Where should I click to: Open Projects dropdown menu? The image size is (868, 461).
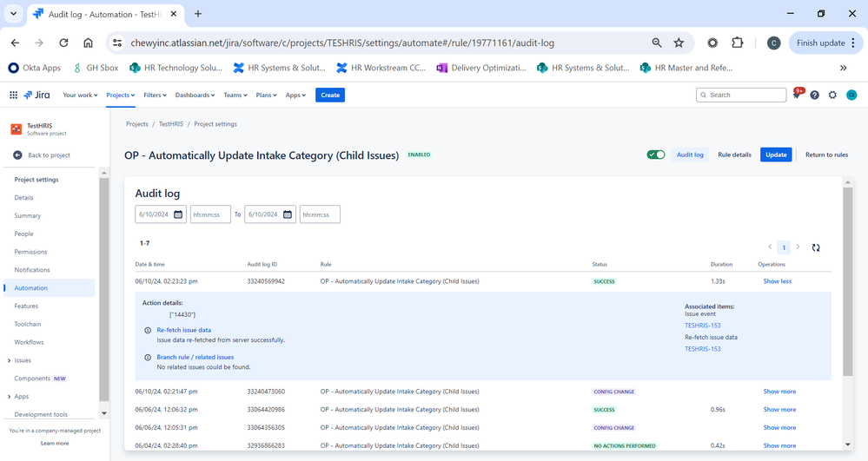[x=121, y=95]
